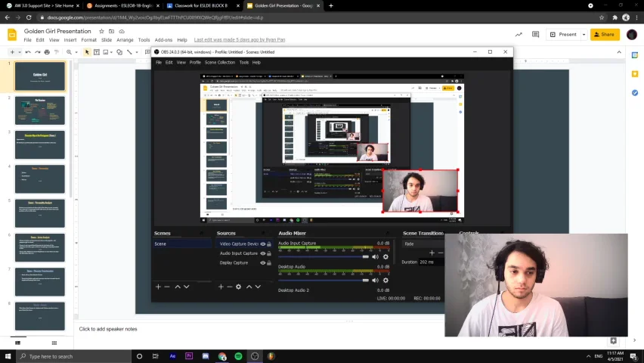
Task: Add a new source in OBS Sources panel
Action: [221, 287]
